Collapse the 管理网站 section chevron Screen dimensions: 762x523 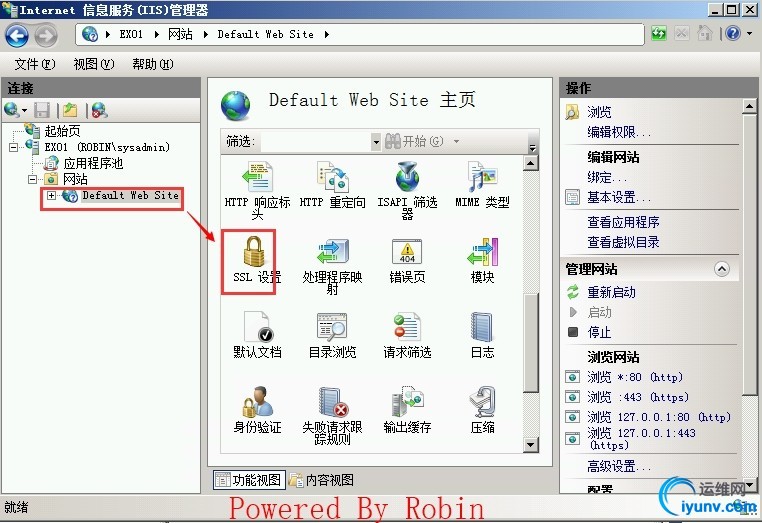tap(722, 269)
